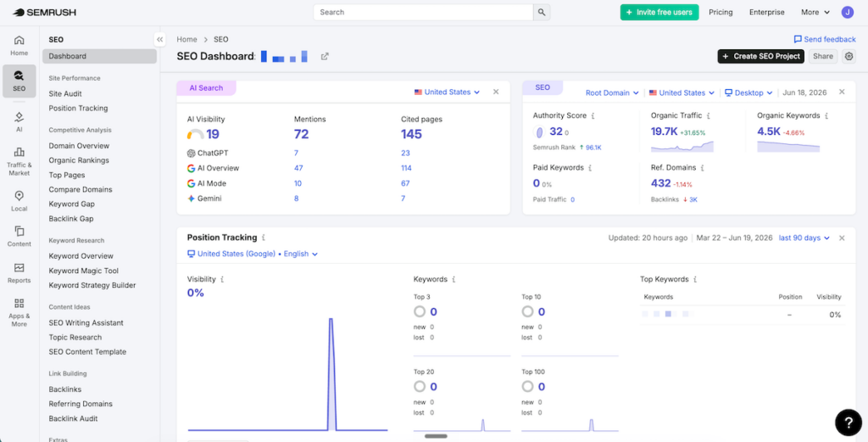Open Referring Domains
This screenshot has height=442, width=868.
tap(81, 404)
